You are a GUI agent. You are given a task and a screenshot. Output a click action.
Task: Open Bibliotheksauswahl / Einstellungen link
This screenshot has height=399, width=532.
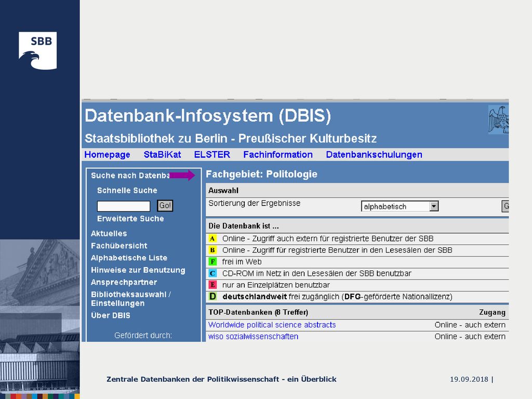tap(131, 299)
